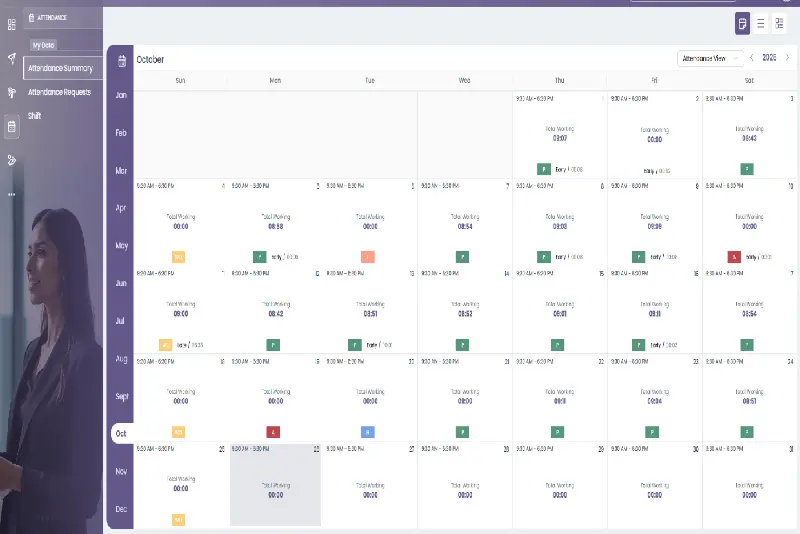Open the three-dots more menu in the sidebar

[11, 194]
